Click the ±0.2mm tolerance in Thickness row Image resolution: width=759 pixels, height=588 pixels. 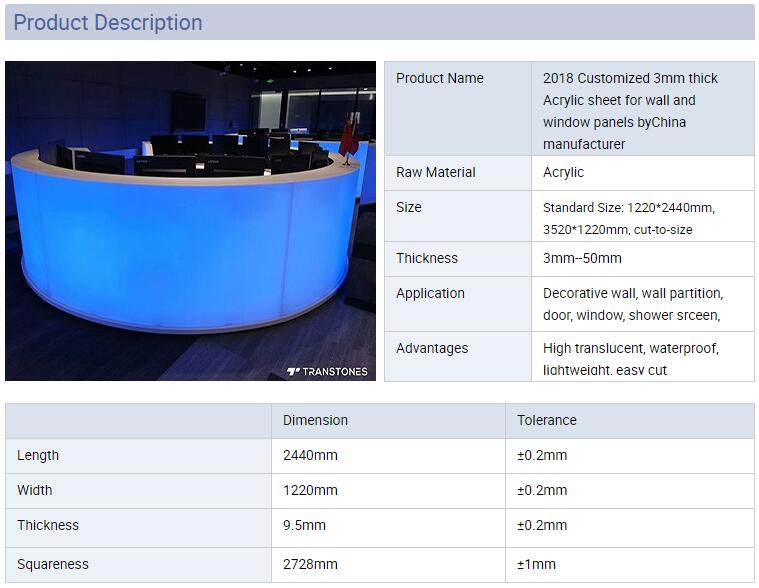[542, 525]
